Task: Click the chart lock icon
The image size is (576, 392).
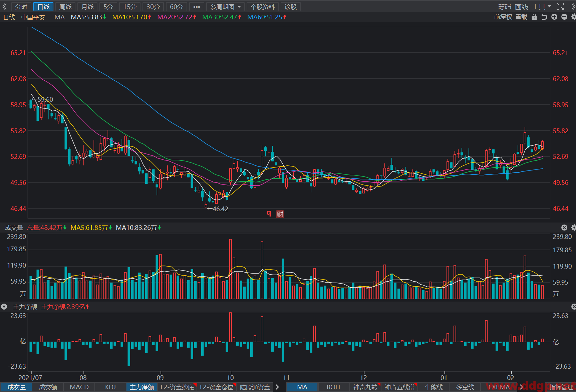Action: pos(534,17)
